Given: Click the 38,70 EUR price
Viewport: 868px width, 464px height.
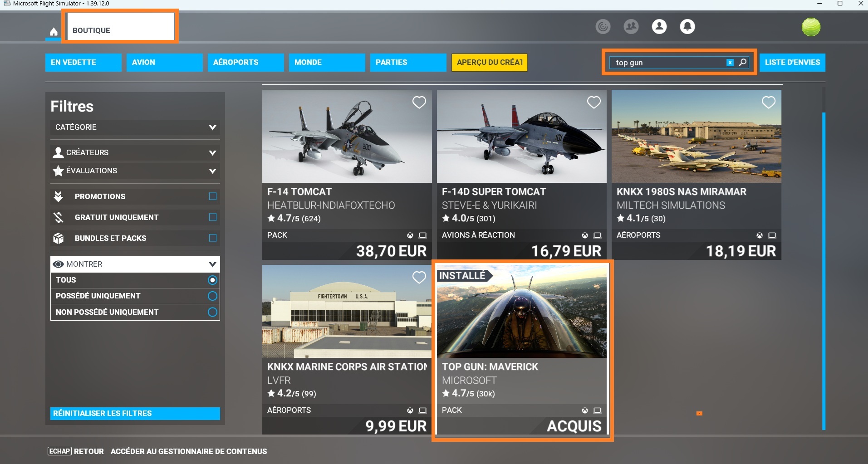Looking at the screenshot, I should (391, 251).
